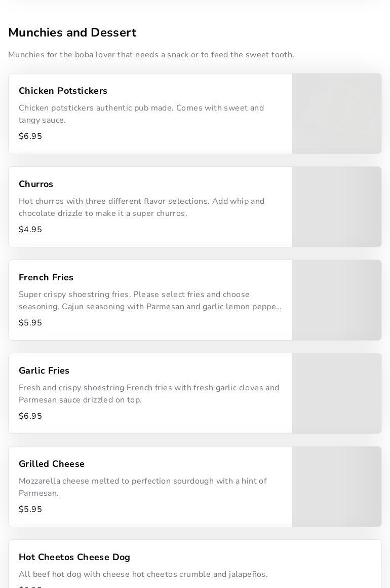Image resolution: width=390 pixels, height=588 pixels.
Task: Click the Garlic Fries image thumbnail
Action: [x=337, y=393]
